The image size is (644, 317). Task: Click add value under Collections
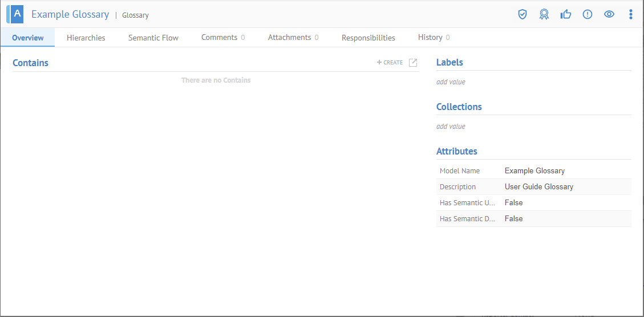[x=451, y=127]
